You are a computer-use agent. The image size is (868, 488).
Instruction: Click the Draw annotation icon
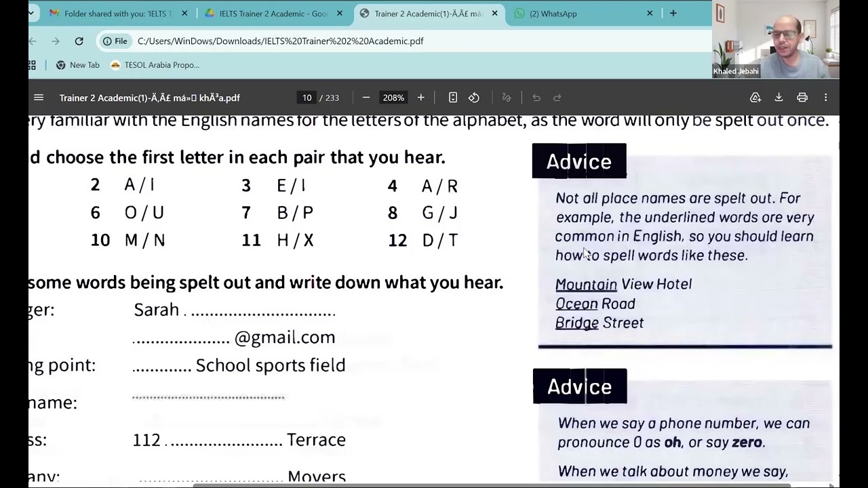coord(506,98)
